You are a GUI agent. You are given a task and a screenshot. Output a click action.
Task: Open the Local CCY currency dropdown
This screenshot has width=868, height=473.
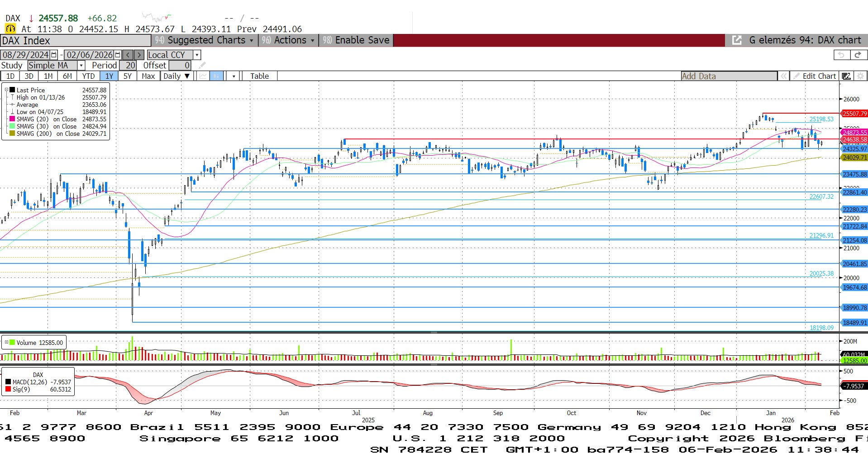(x=197, y=55)
